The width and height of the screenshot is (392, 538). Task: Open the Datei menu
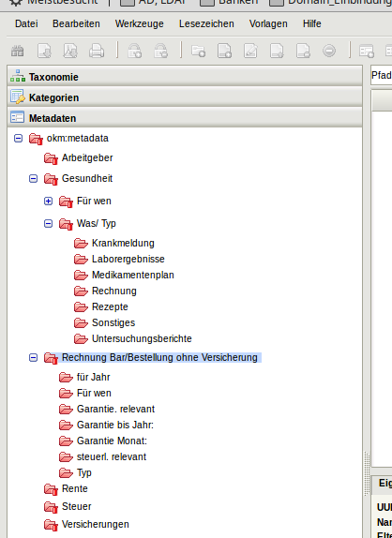26,23
